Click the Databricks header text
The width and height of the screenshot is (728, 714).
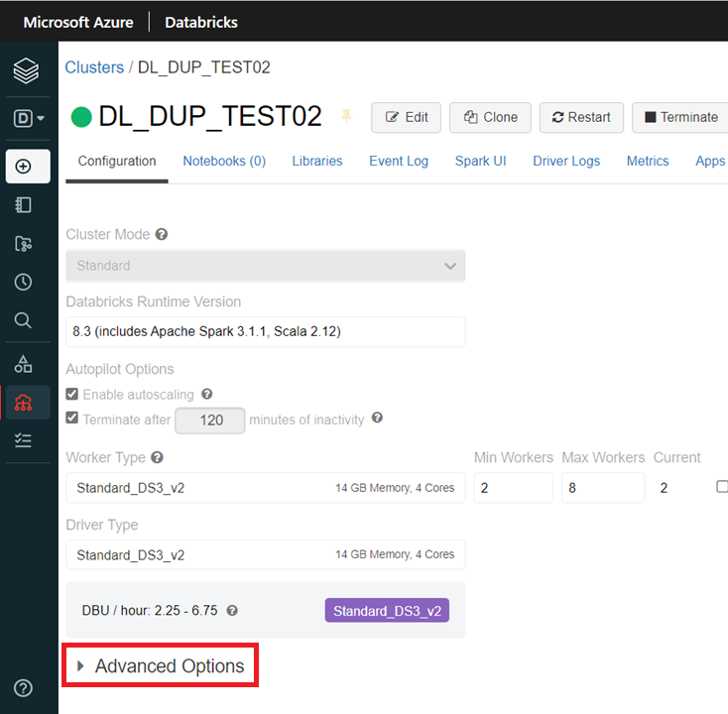tap(201, 22)
